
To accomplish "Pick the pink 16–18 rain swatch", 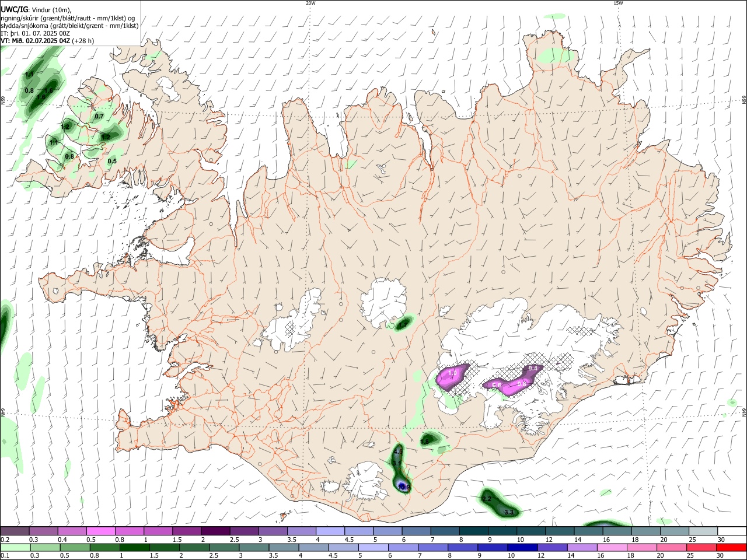I will pos(612,547).
